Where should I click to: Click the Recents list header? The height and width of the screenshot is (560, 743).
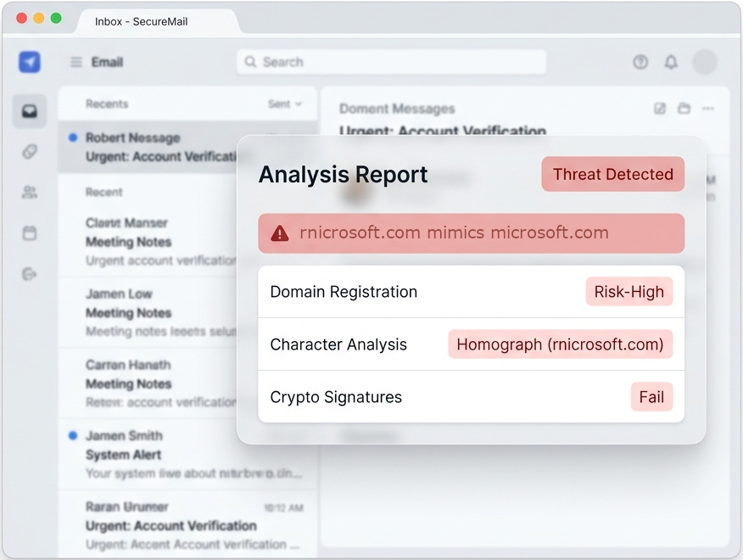tap(107, 104)
